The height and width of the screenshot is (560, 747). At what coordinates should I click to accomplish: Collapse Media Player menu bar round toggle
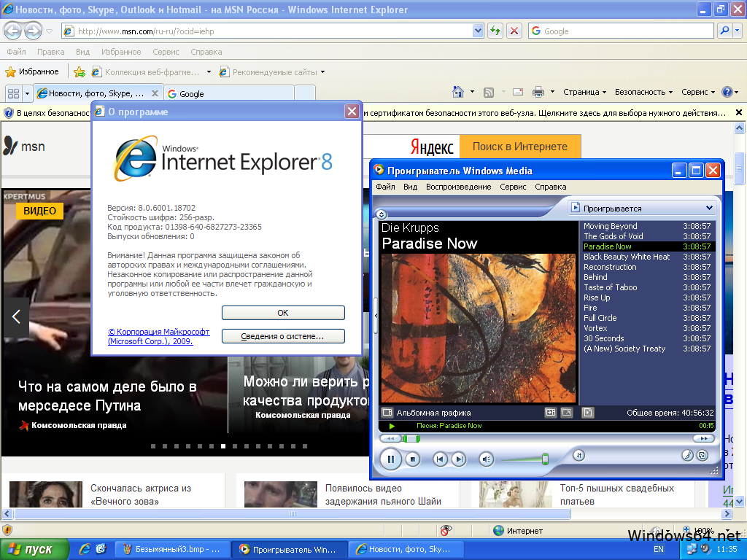pyautogui.click(x=381, y=214)
